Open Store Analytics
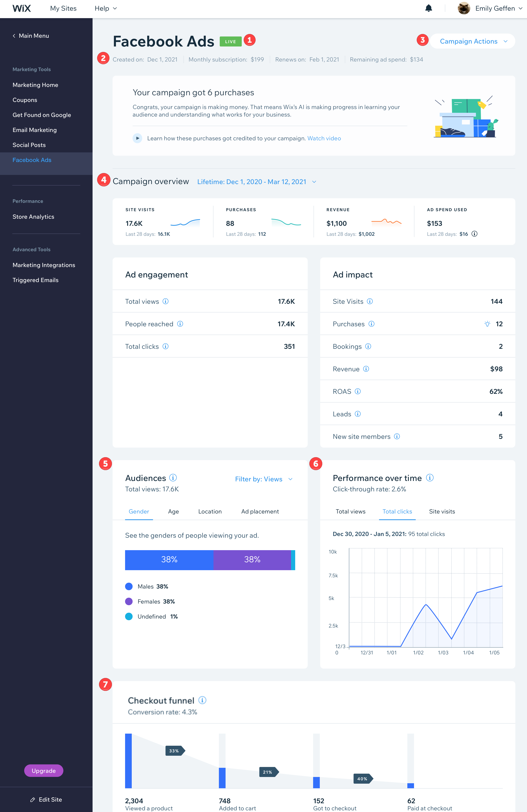 point(33,217)
